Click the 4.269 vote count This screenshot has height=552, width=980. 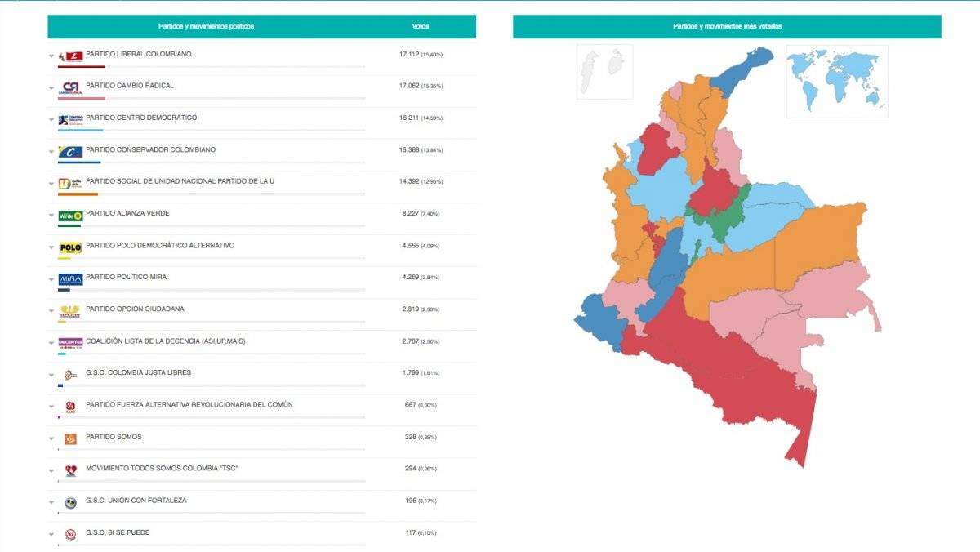[x=410, y=277]
